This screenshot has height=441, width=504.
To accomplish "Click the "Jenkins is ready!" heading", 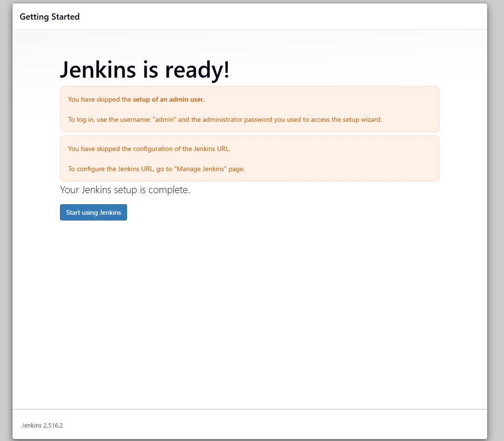I will (145, 70).
